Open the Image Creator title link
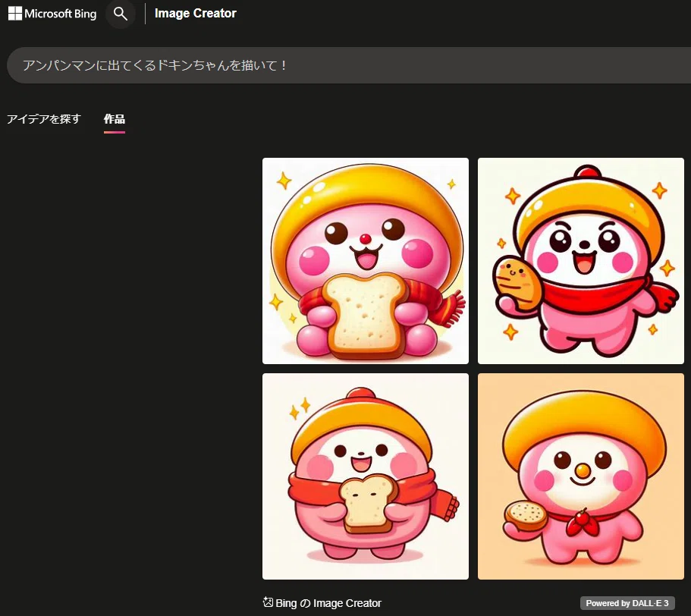The width and height of the screenshot is (691, 616). tap(195, 13)
